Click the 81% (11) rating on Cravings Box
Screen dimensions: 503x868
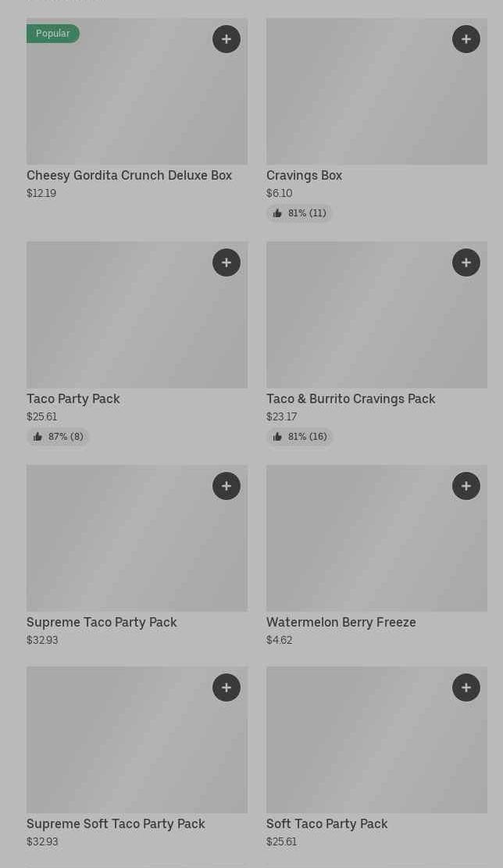click(x=300, y=213)
